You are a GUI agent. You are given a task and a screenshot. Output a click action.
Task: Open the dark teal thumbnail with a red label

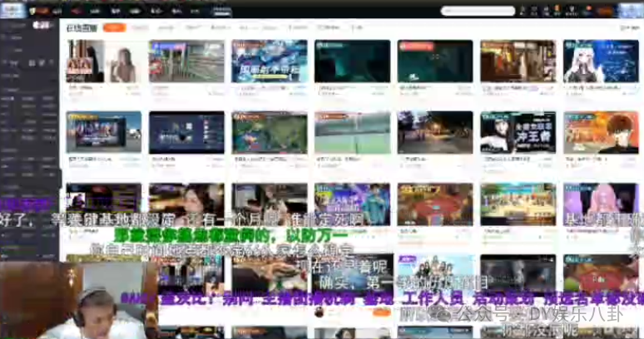click(435, 61)
